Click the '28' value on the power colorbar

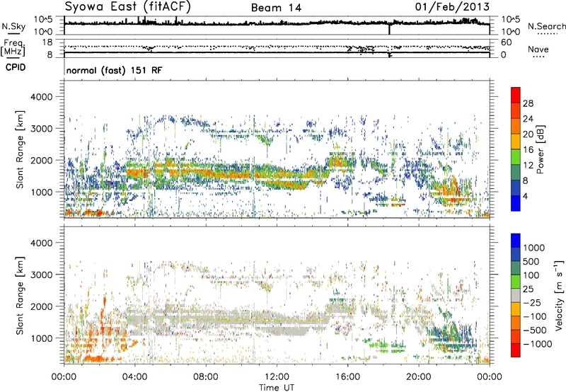tap(528, 103)
